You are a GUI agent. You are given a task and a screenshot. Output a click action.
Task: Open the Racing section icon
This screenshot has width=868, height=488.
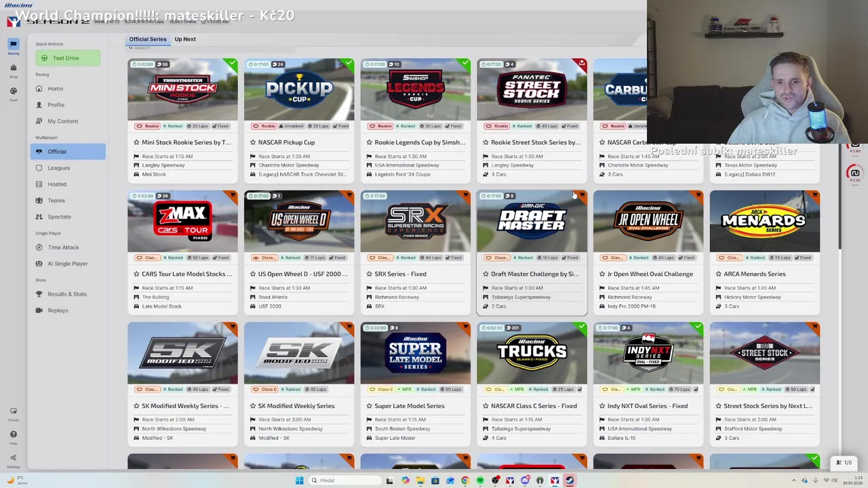(13, 45)
